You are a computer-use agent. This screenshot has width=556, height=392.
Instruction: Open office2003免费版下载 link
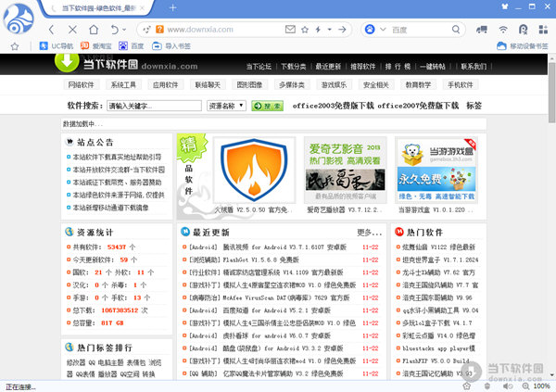coord(333,106)
